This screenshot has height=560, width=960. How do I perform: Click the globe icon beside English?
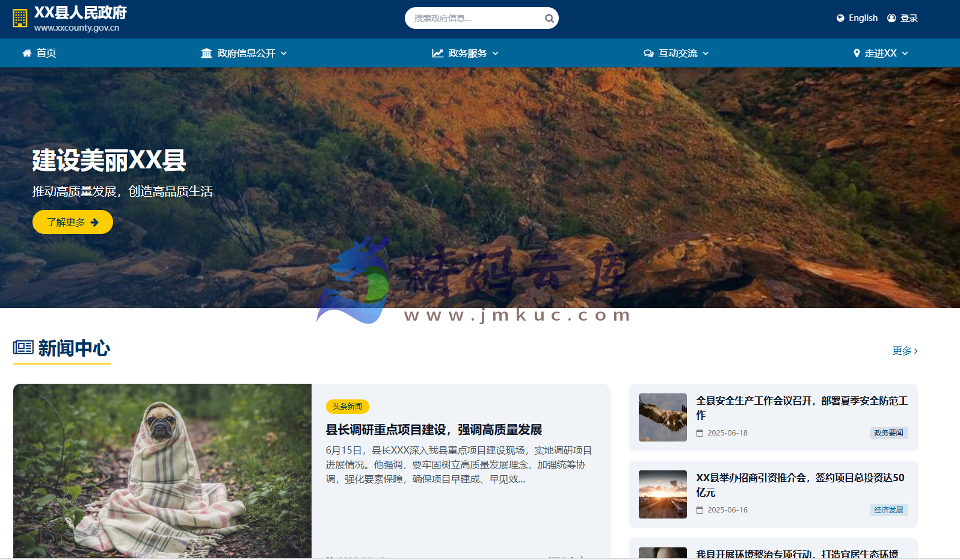pos(840,18)
